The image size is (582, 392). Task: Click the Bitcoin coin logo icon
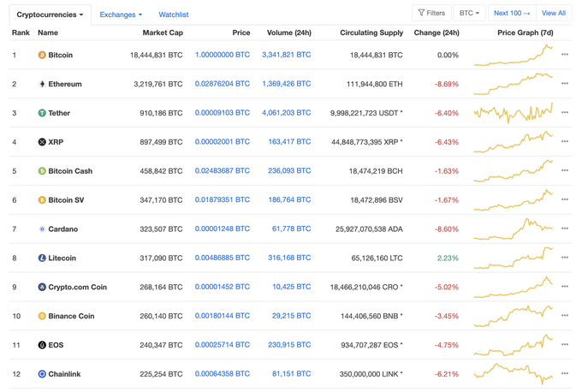[42, 55]
